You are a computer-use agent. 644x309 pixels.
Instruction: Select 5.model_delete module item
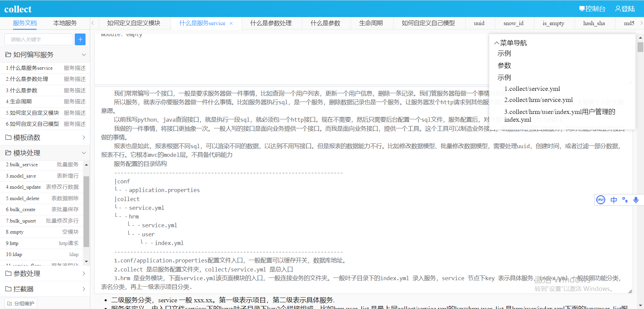tap(42, 198)
